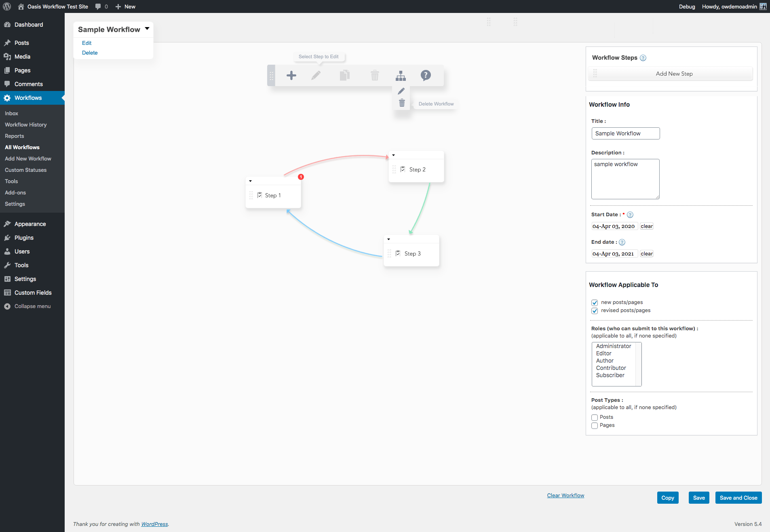
Task: Select Edit from Sample Workflow menu
Action: [x=86, y=43]
